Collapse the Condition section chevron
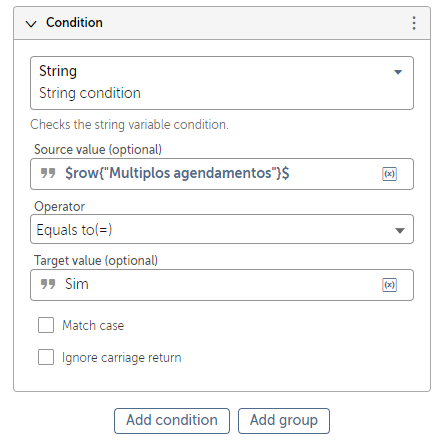442x446 pixels. click(x=31, y=24)
